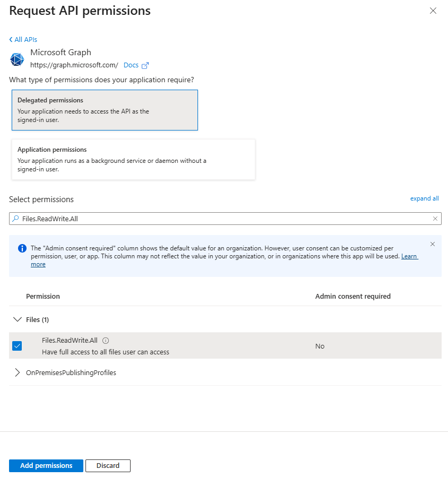
Task: Click the Microsoft Graph logo icon
Action: [17, 59]
